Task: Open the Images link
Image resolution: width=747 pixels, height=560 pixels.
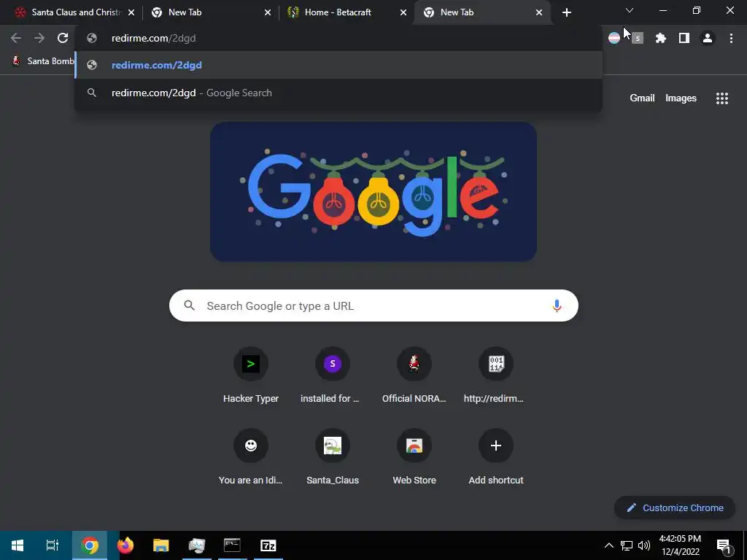Action: pyautogui.click(x=681, y=98)
